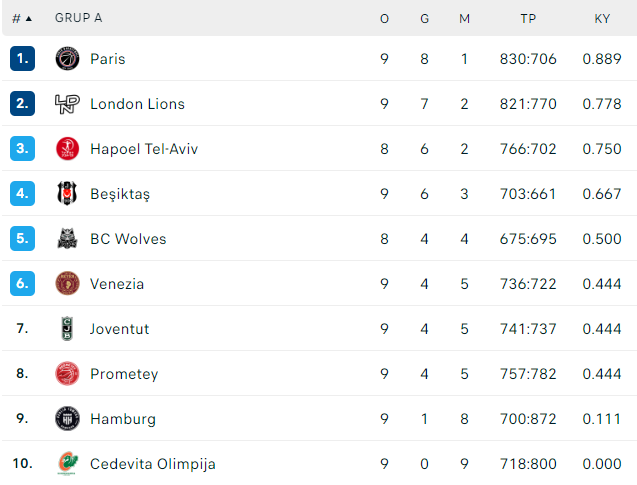Click the TP points column header

[x=528, y=19]
